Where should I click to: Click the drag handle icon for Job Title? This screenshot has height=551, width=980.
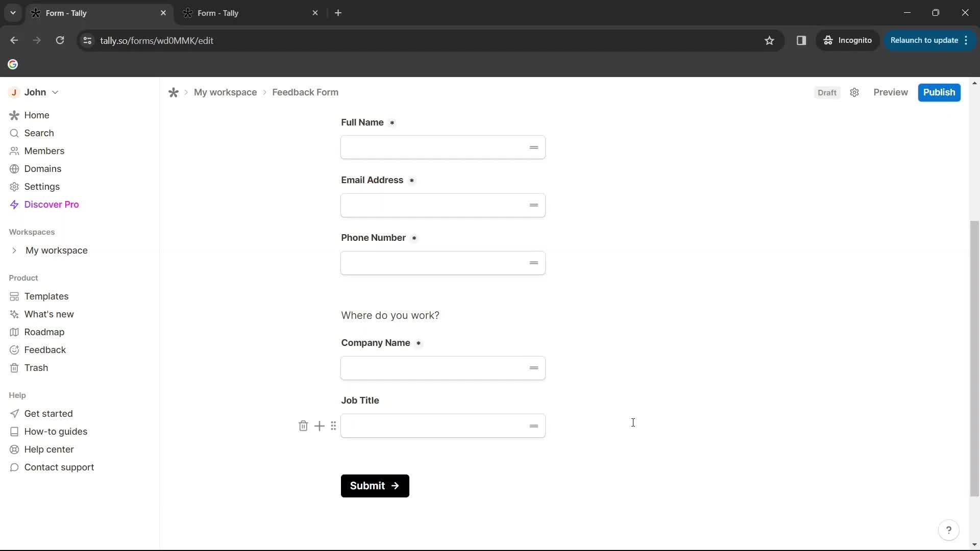(x=334, y=425)
